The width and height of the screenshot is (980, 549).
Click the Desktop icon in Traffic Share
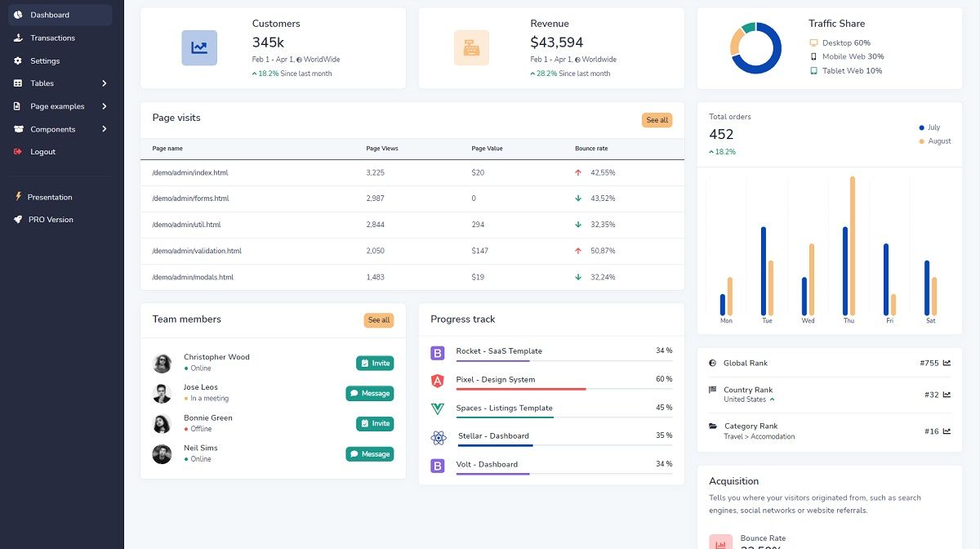click(812, 42)
